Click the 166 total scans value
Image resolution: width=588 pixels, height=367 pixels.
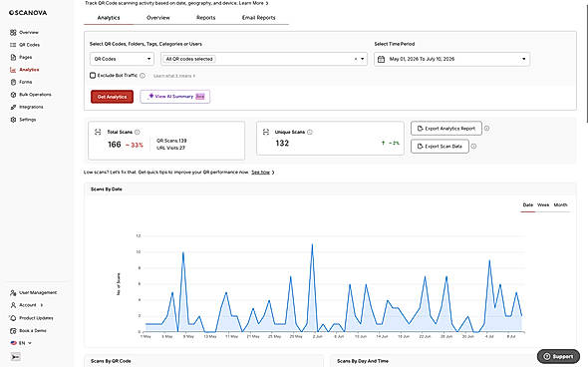[115, 145]
